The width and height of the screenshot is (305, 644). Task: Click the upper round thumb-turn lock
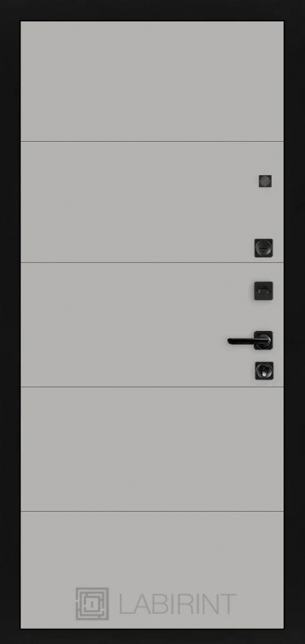pos(264,248)
